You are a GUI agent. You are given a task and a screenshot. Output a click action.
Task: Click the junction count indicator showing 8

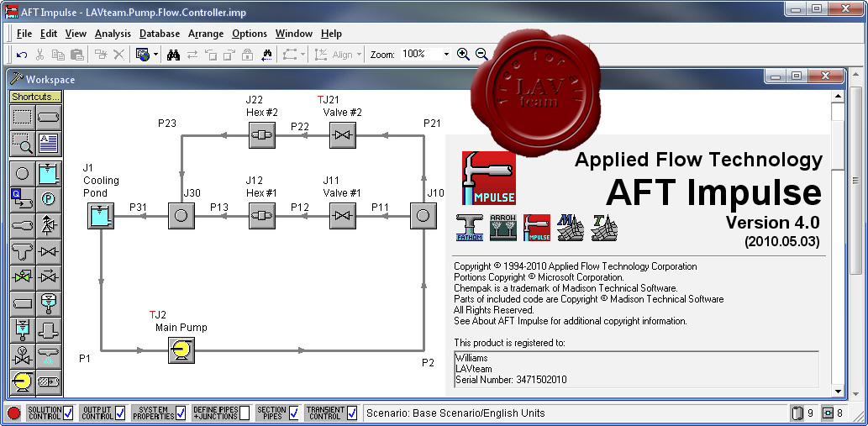(833, 413)
